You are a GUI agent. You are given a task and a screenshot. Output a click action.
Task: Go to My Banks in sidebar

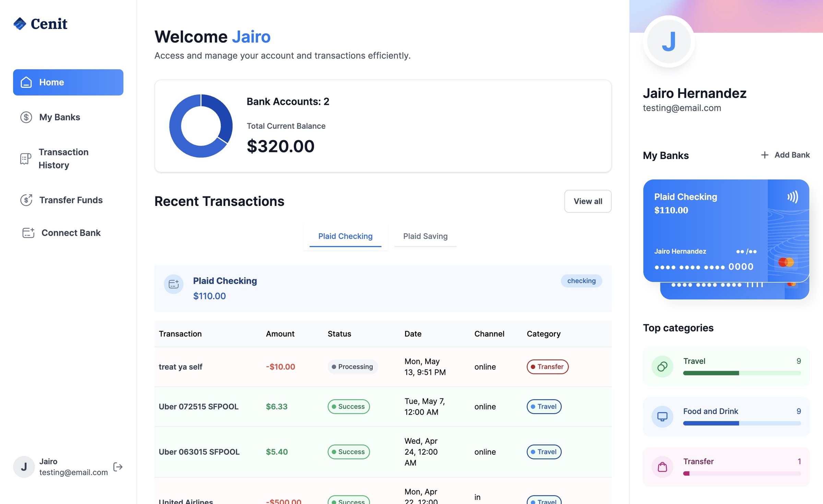pyautogui.click(x=68, y=117)
